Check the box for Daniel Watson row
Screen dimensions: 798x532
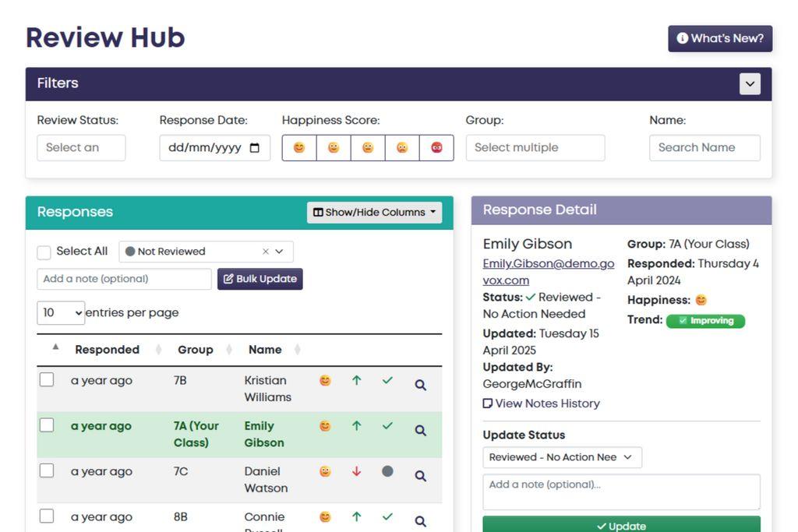tap(47, 471)
